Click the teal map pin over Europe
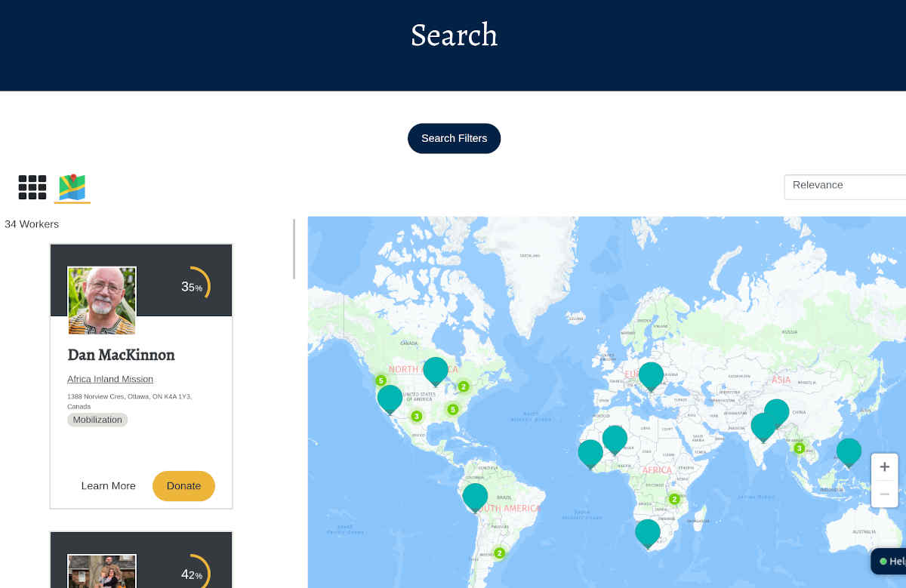The image size is (906, 588). 651,374
